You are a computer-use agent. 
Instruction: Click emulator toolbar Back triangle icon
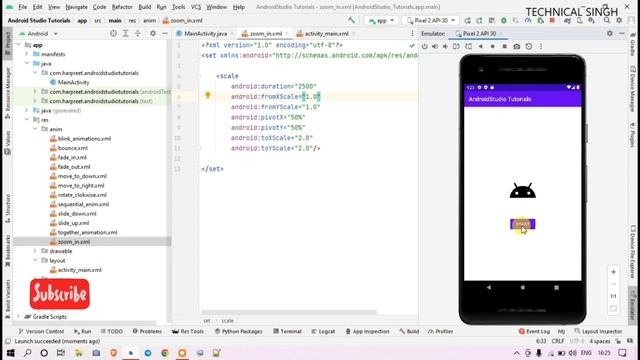tap(480, 47)
